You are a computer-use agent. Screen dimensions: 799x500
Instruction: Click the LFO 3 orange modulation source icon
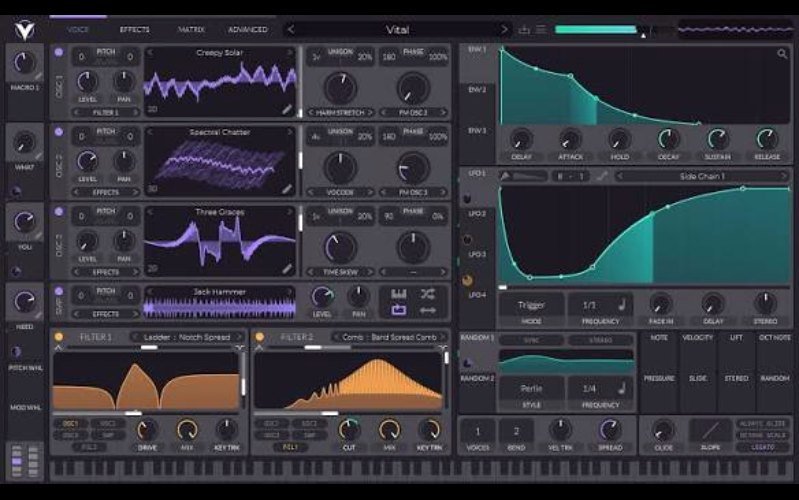click(467, 280)
